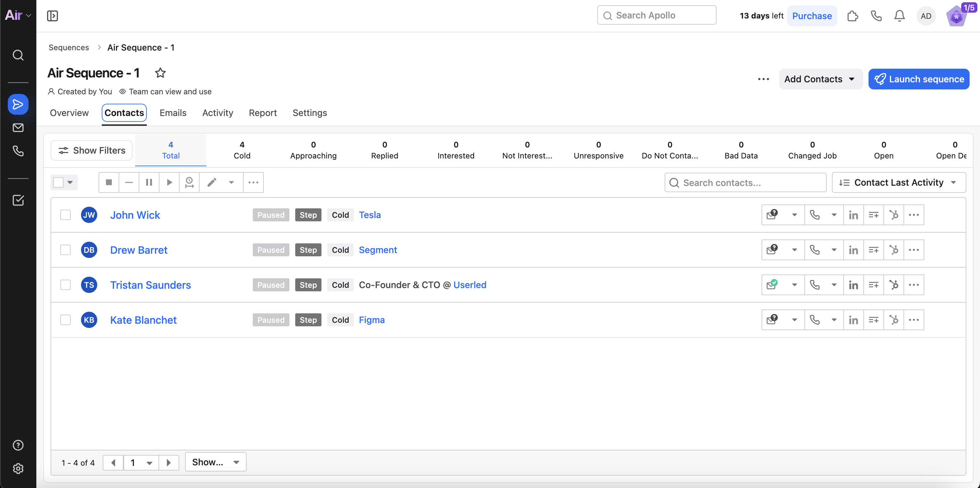Click add-to-list icon on Kate Blanchet row
This screenshot has height=488, width=980.
(x=873, y=320)
